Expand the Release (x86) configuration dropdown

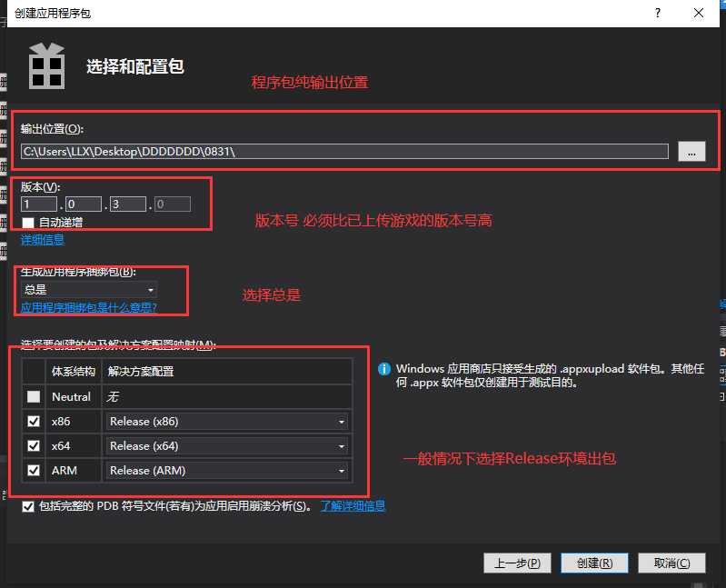tap(227, 422)
